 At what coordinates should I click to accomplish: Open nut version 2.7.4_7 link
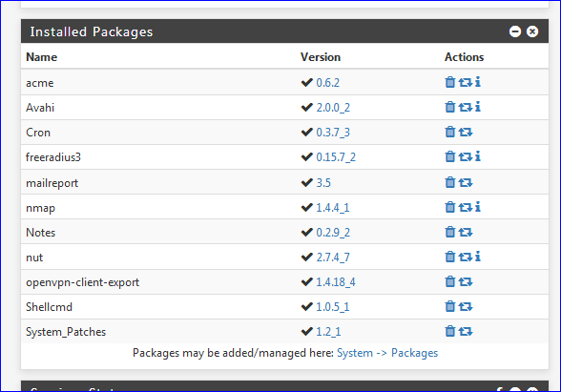coord(333,258)
